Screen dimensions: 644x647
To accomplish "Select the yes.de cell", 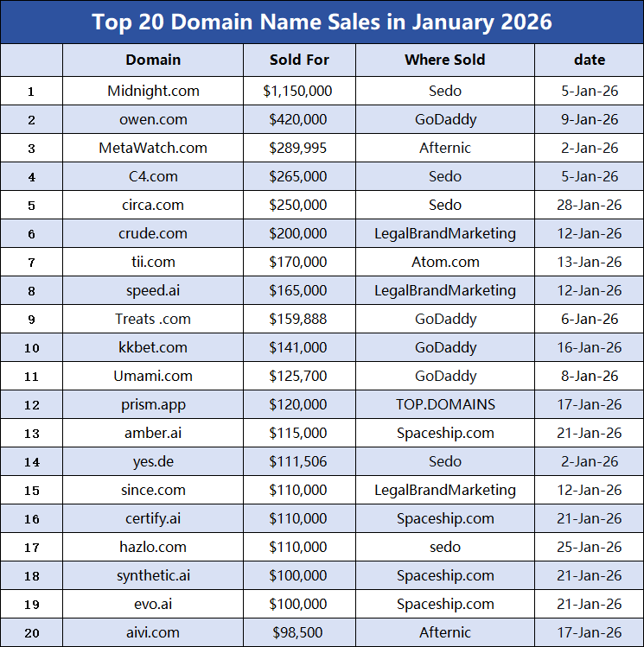I will (153, 461).
